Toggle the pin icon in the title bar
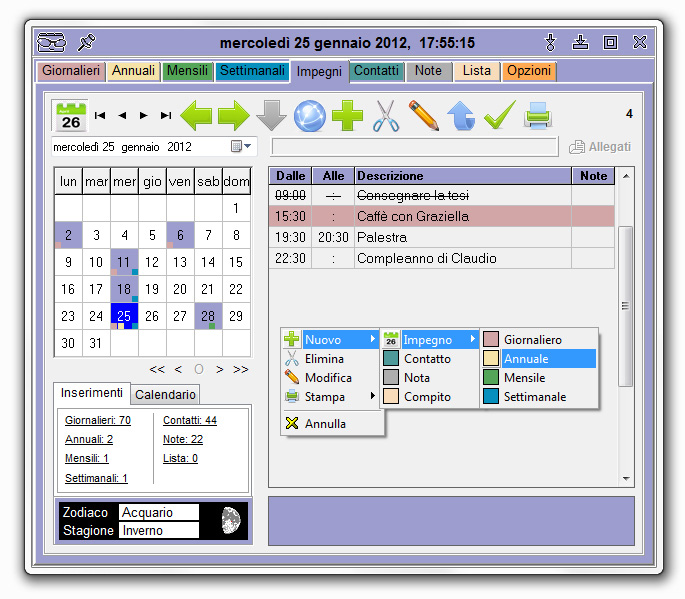 pyautogui.click(x=86, y=42)
